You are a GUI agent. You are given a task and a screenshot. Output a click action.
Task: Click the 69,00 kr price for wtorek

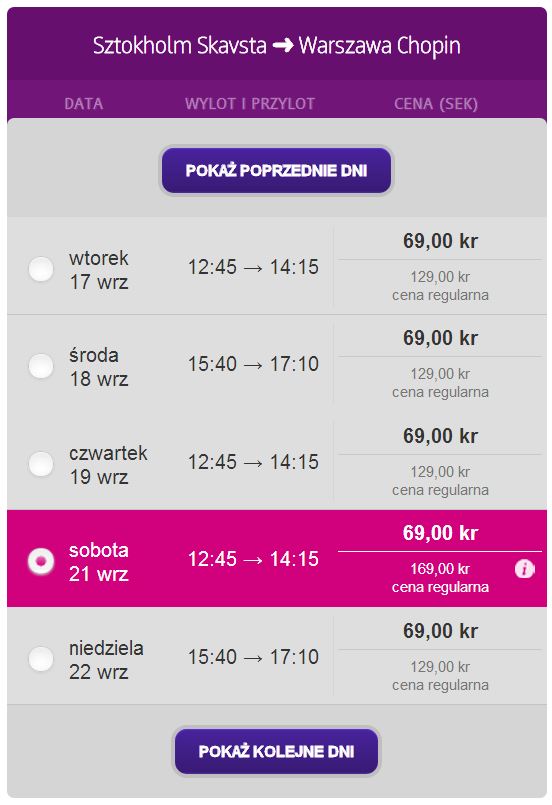pos(440,241)
